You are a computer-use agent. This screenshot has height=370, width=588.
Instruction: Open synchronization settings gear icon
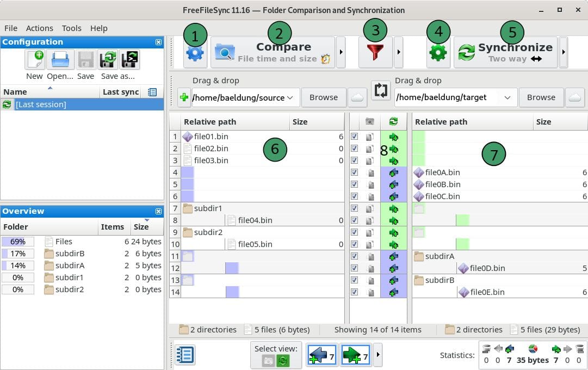[x=438, y=53]
